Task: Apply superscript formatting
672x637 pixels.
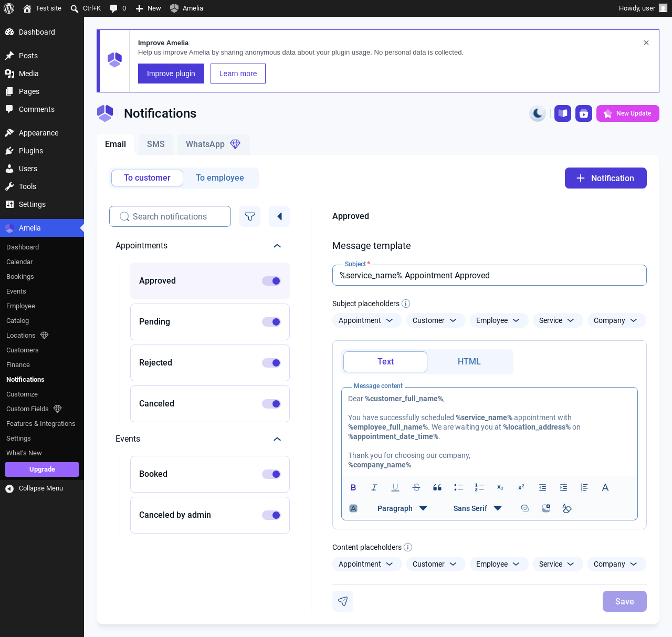Action: pyautogui.click(x=521, y=487)
